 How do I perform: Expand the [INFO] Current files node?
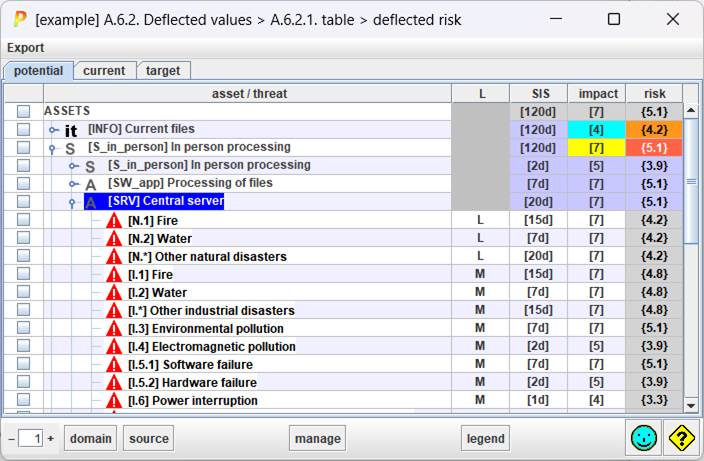point(53,130)
